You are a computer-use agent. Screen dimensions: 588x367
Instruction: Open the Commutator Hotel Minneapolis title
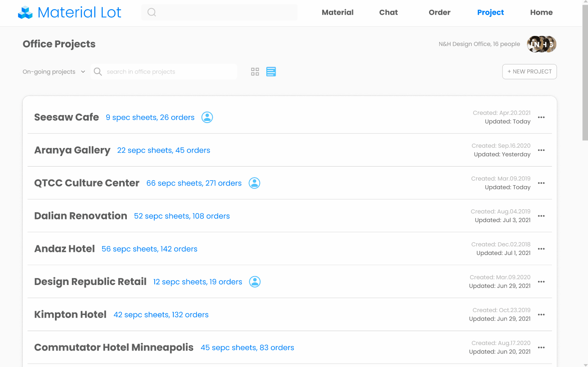coord(114,348)
